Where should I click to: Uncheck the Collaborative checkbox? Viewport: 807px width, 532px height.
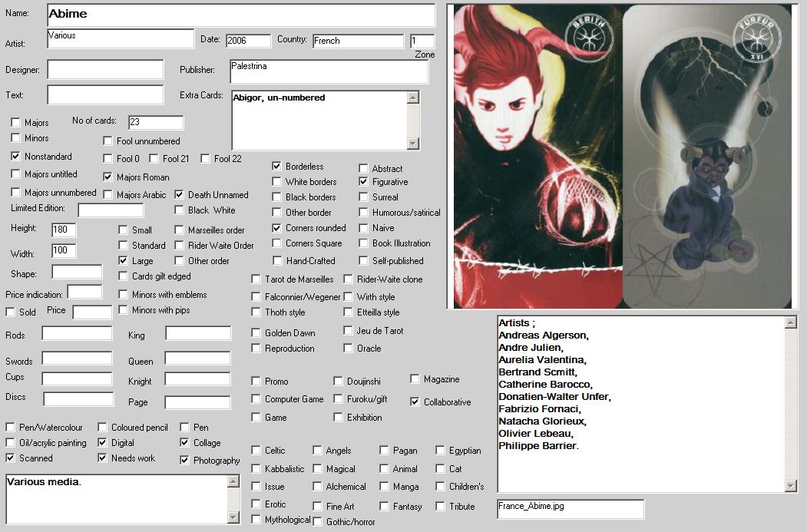pyautogui.click(x=415, y=401)
